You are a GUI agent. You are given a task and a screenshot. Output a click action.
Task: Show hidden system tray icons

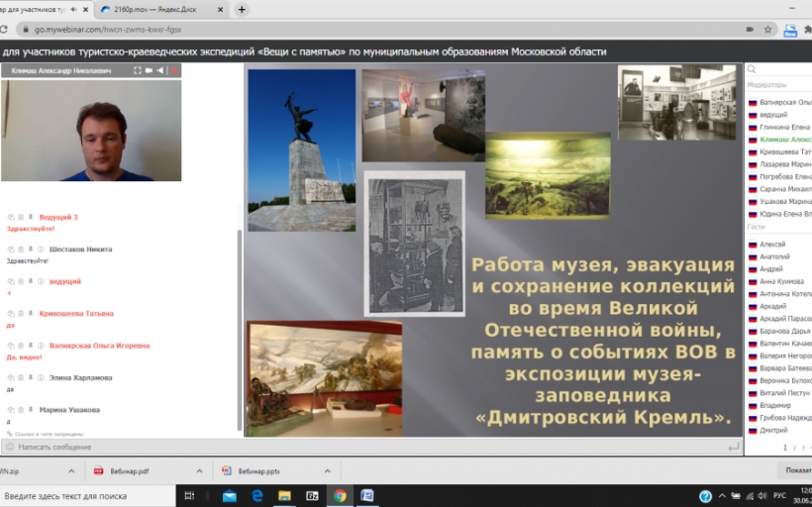point(722,496)
